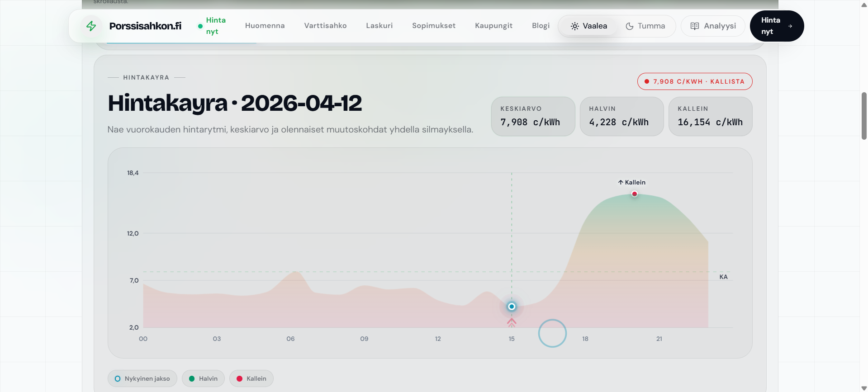Screen dimensions: 868x392
Task: Open the Analyysi button
Action: click(713, 26)
